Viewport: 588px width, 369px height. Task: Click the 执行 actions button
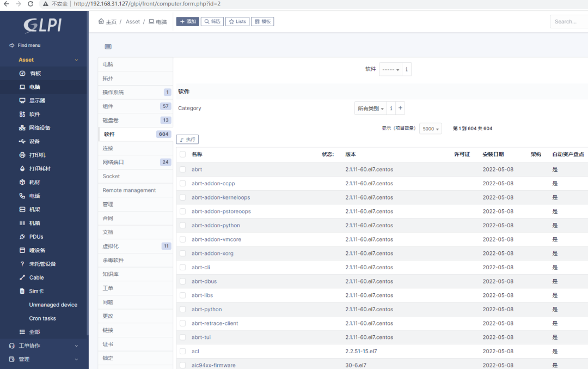[187, 140]
